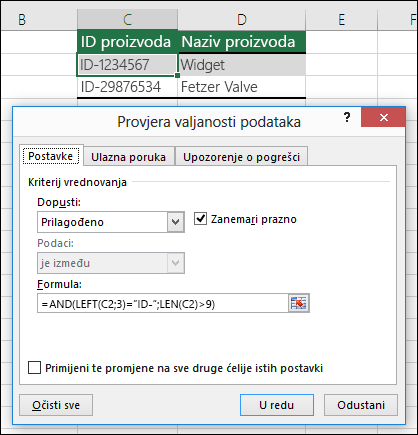Open the Upozorenje o pogrešci tab
Image resolution: width=418 pixels, height=435 pixels.
[x=241, y=157]
